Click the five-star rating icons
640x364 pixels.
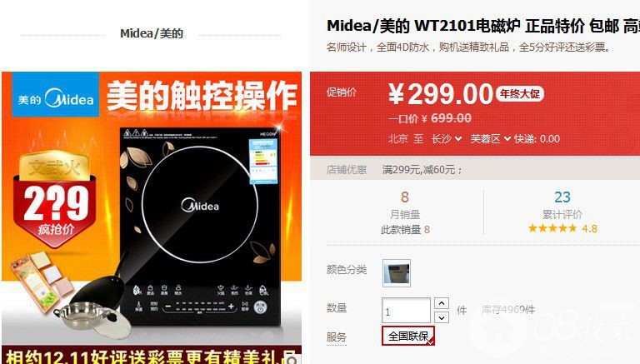point(552,228)
